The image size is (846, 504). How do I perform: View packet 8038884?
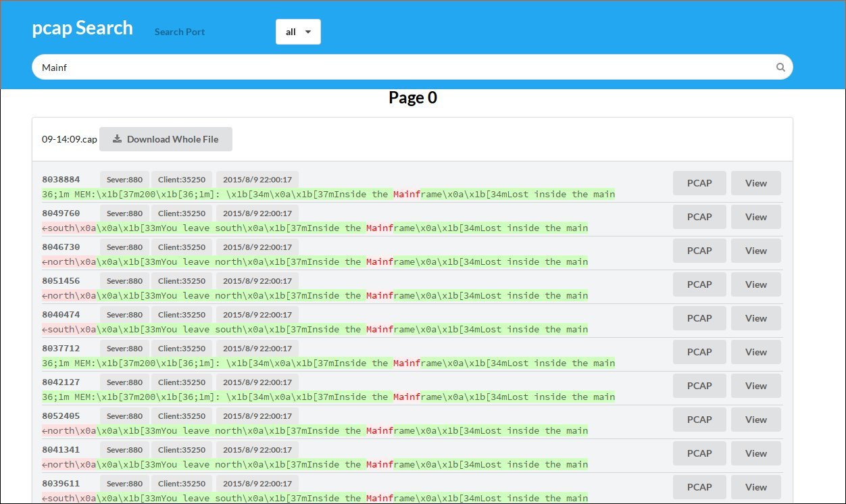point(756,183)
